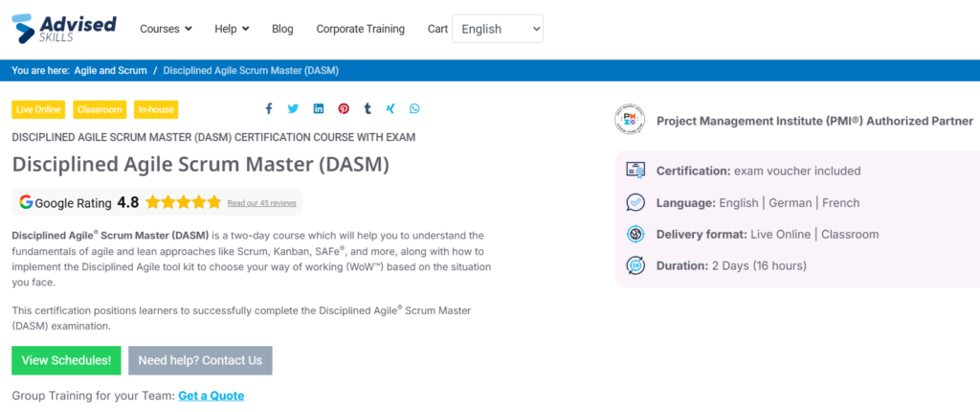Open Corporate Training page
Viewport: 980px width, 412px height.
tap(361, 29)
